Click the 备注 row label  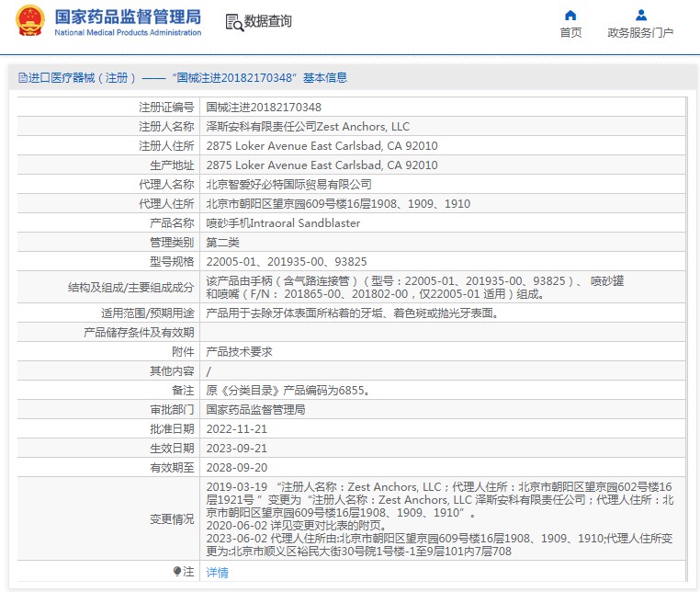coord(183,390)
